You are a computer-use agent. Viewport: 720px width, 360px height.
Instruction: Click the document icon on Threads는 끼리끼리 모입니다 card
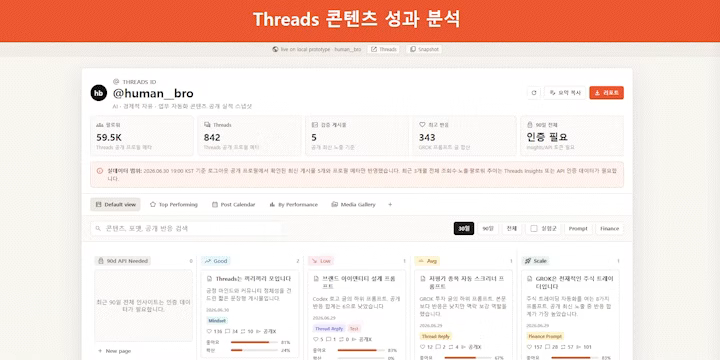(209, 279)
